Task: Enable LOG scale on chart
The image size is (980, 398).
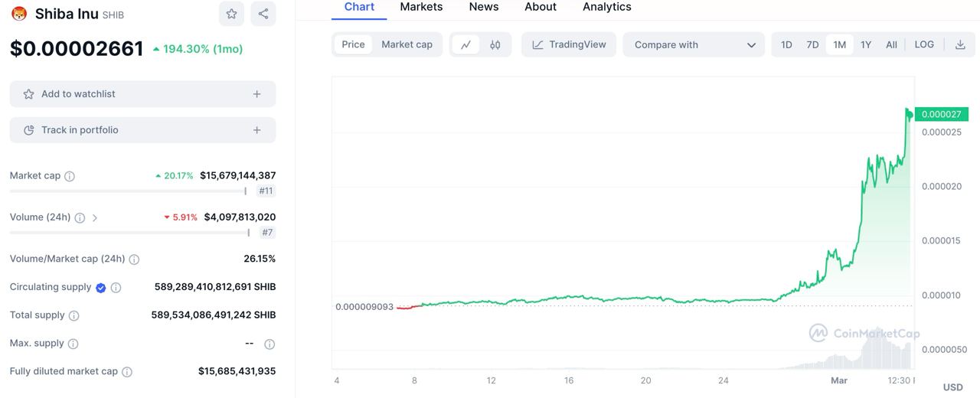Action: (x=924, y=44)
